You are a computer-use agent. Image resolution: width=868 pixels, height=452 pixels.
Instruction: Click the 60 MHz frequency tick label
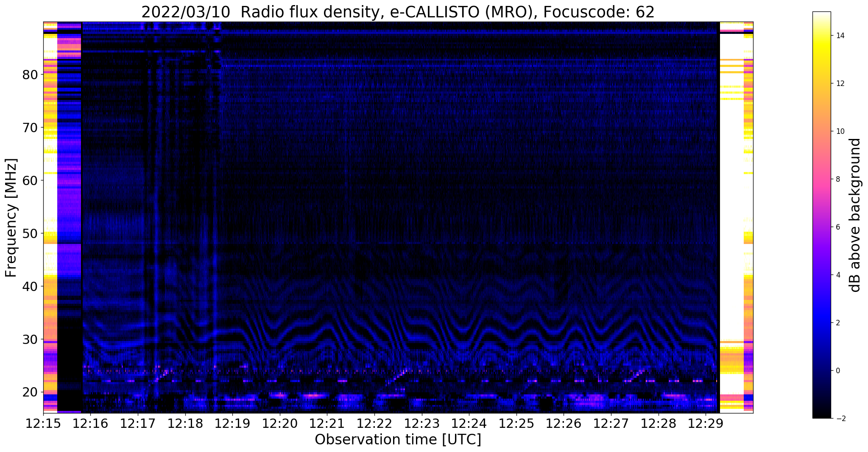(30, 180)
